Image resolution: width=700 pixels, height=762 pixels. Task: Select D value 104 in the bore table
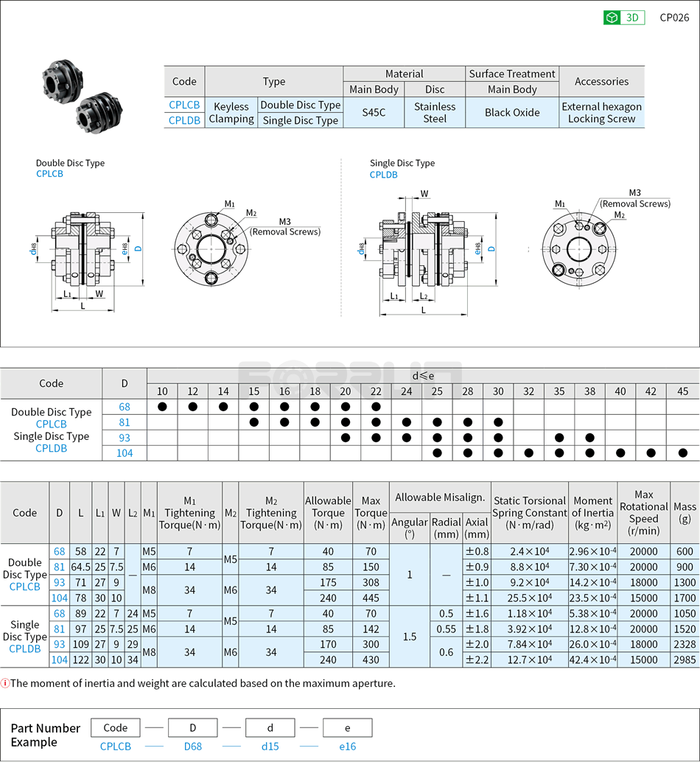(125, 453)
